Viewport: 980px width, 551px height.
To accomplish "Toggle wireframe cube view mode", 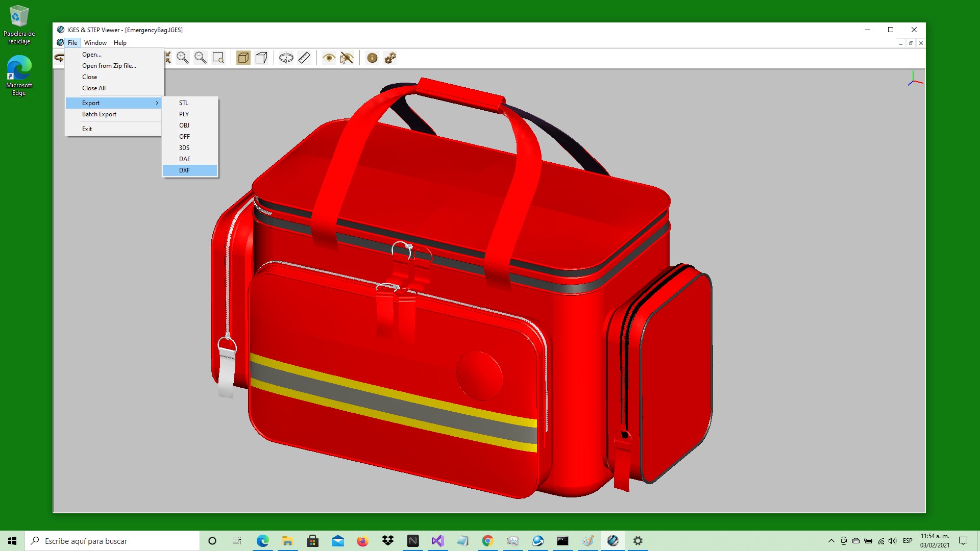I will pyautogui.click(x=261, y=58).
